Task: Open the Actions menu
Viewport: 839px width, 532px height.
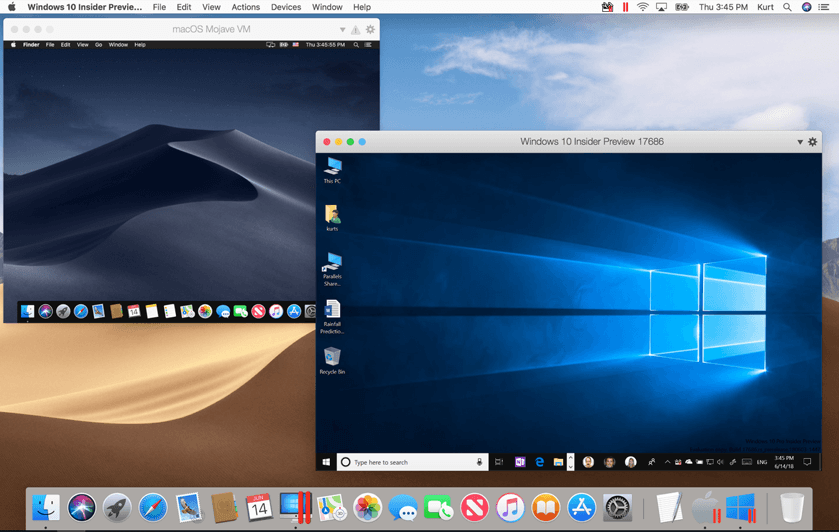Action: tap(245, 7)
